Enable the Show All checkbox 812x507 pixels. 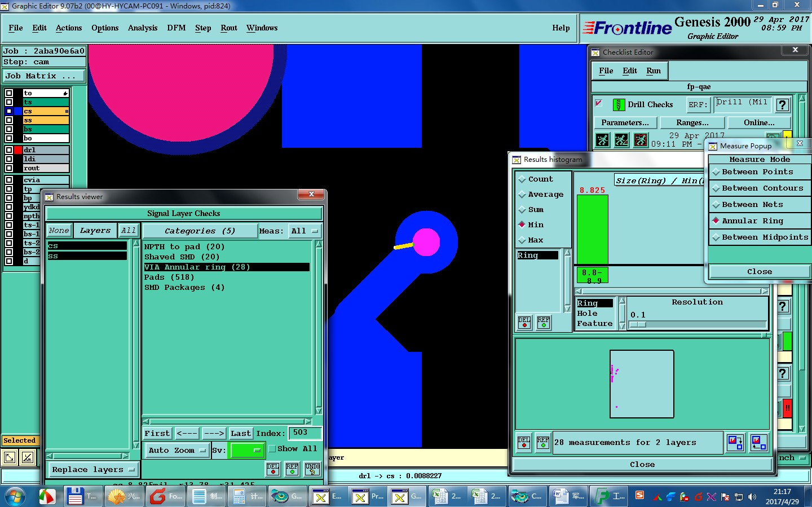[272, 449]
